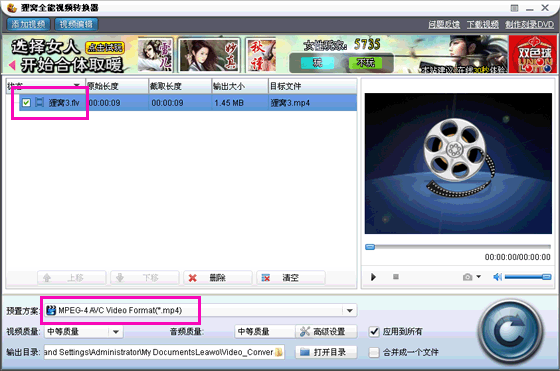Sort by 输出大小 column header
Image resolution: width=560 pixels, height=371 pixels.
(x=240, y=86)
